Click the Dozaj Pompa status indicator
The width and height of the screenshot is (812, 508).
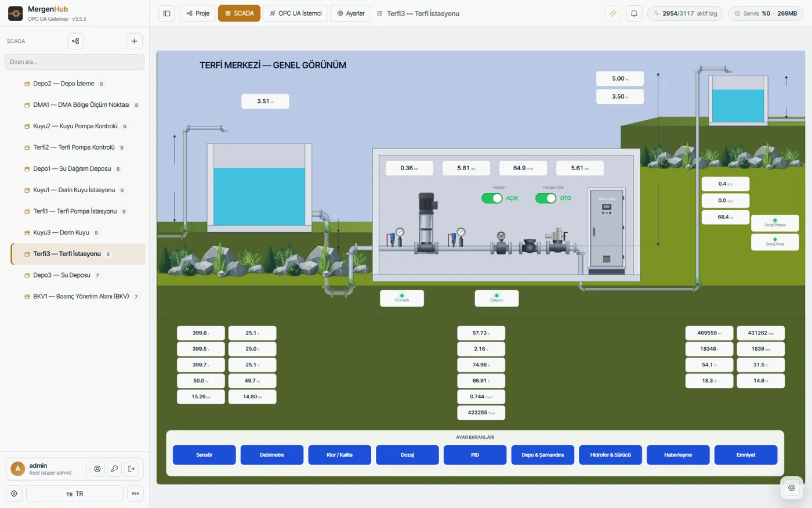[775, 223]
